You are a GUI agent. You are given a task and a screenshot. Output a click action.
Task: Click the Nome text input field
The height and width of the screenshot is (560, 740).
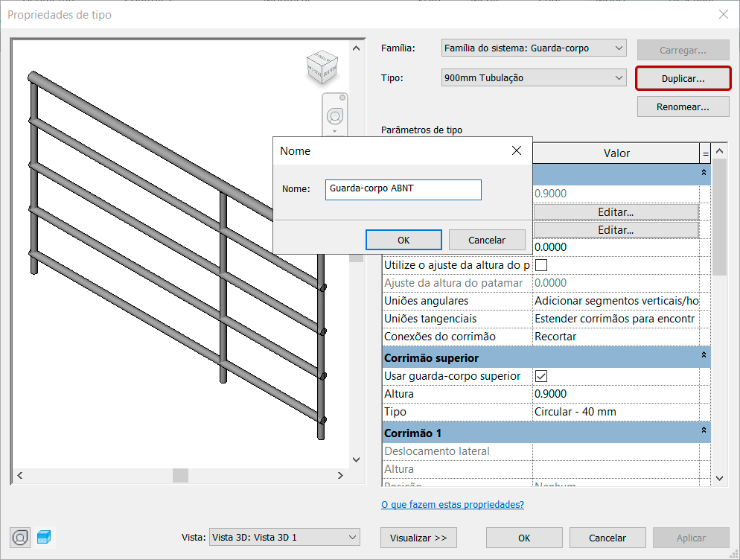(403, 189)
